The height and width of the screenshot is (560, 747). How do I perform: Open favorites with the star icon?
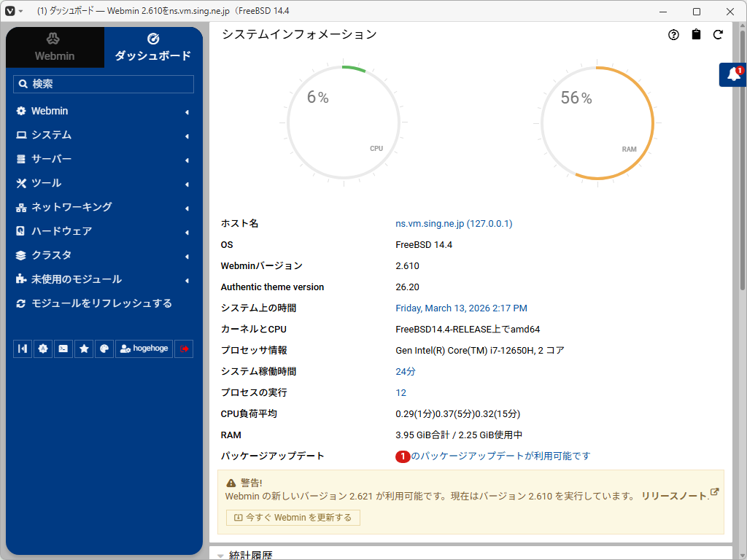(84, 349)
